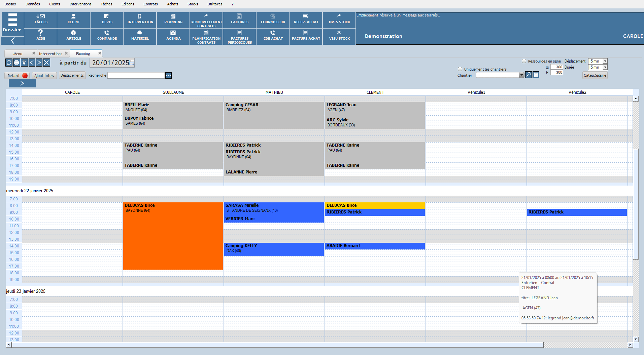
Task: Clear Chantier filter with trash icon
Action: pyautogui.click(x=536, y=75)
